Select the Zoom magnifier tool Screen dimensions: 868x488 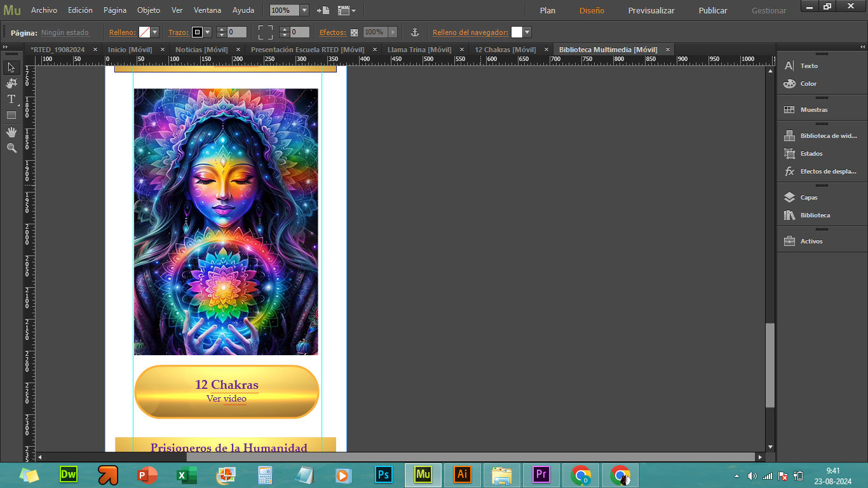coord(11,147)
